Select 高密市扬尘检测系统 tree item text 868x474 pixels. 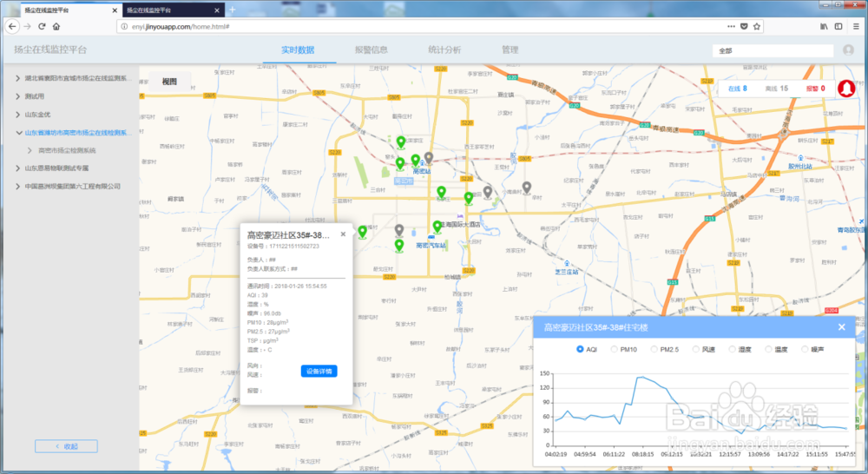(67, 150)
